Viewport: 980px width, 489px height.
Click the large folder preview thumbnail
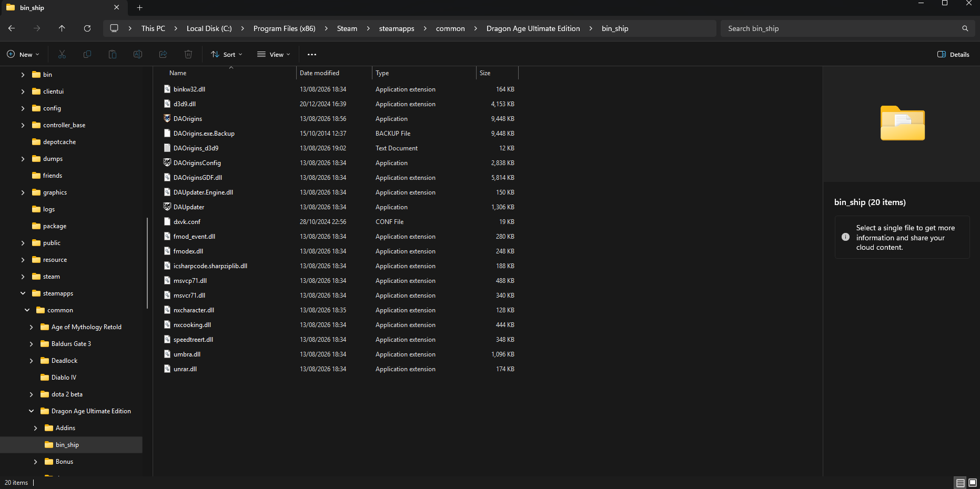pos(903,124)
